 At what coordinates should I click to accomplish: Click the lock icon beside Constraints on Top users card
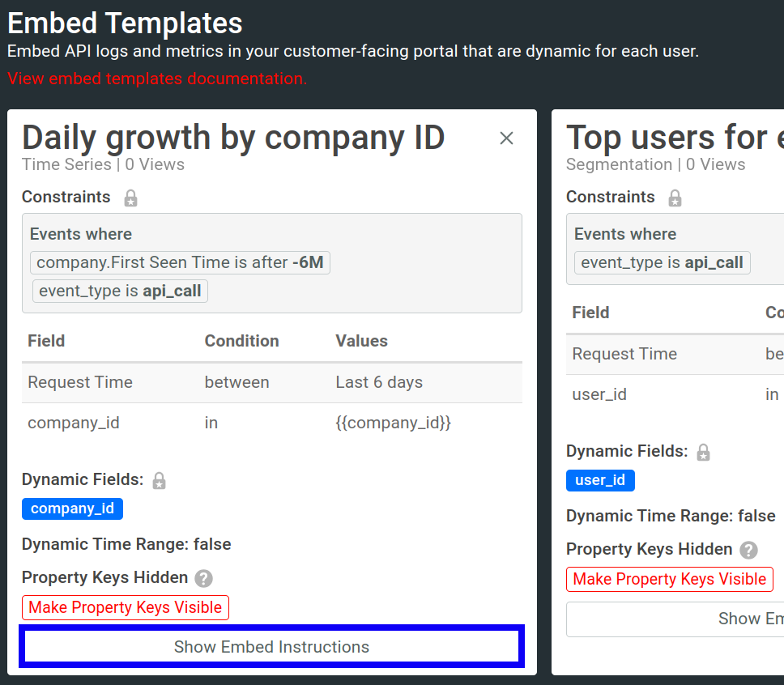click(675, 198)
